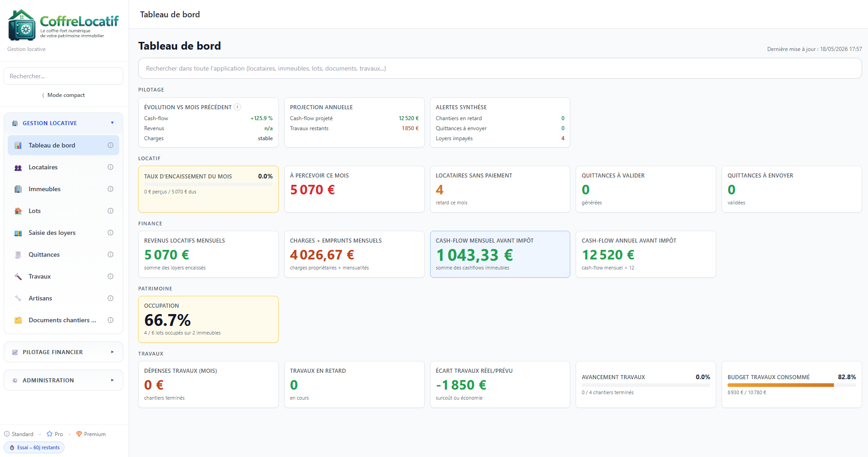Click the Travaux hammer icon

[18, 276]
